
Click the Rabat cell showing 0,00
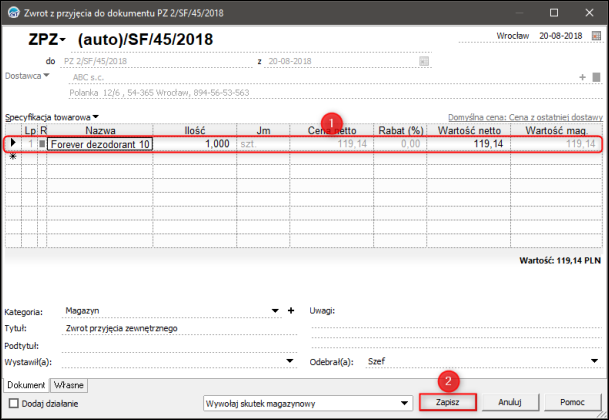pos(400,144)
